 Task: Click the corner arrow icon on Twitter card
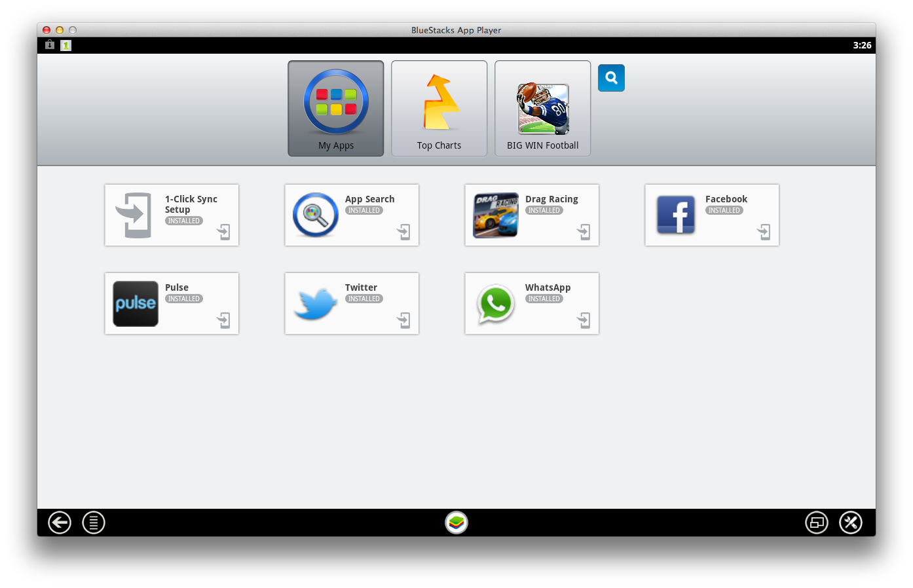[404, 320]
